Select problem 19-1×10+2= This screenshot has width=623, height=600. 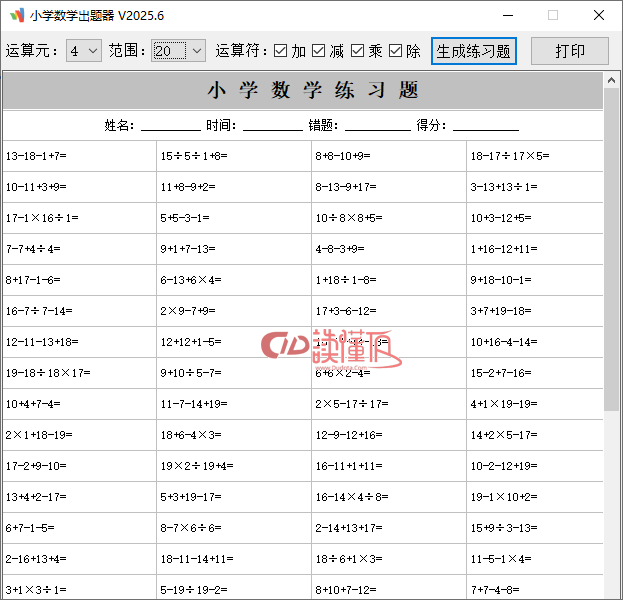[504, 497]
